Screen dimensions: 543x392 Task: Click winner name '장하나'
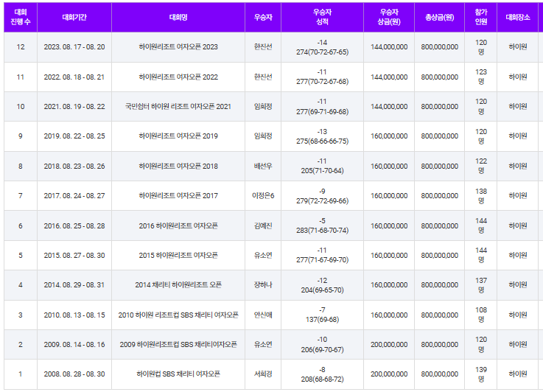click(263, 285)
